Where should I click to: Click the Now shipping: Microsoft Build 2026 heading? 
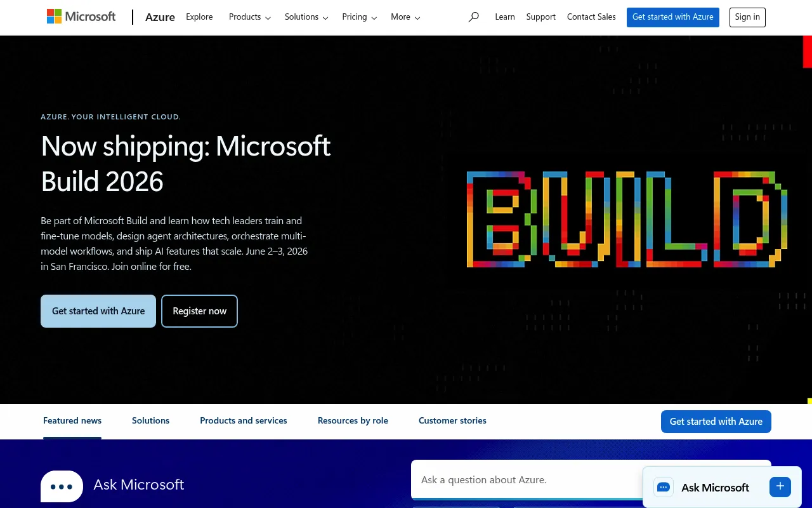[x=186, y=164]
